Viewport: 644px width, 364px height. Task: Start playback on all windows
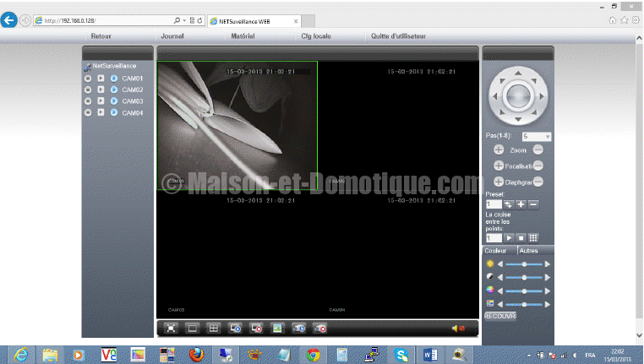tap(235, 329)
